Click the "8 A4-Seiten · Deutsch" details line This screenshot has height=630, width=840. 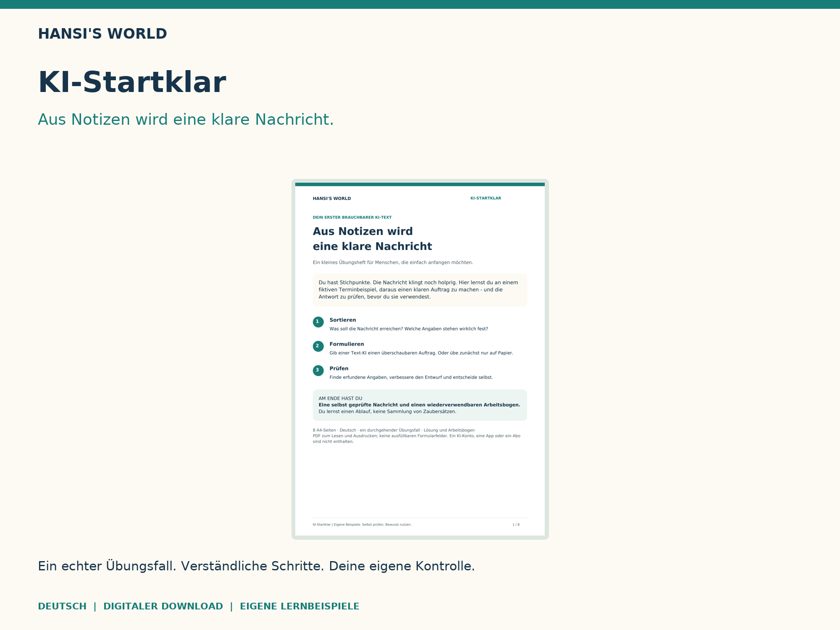point(394,430)
